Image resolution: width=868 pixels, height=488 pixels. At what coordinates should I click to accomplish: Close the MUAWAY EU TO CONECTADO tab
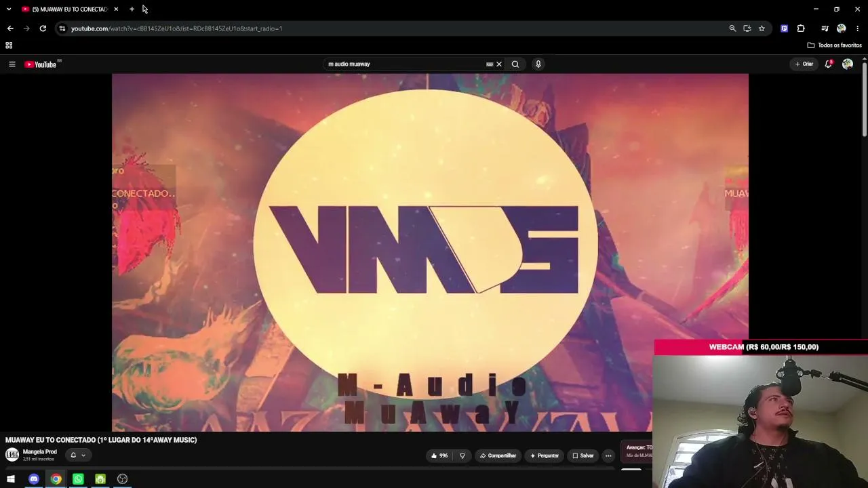(116, 9)
